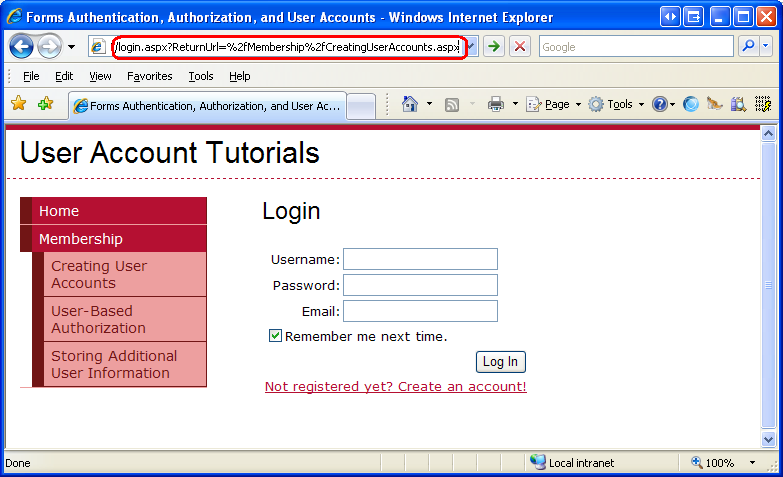Screen dimensions: 783x477
Task: Open Favorites Center star icon
Action: coord(18,104)
